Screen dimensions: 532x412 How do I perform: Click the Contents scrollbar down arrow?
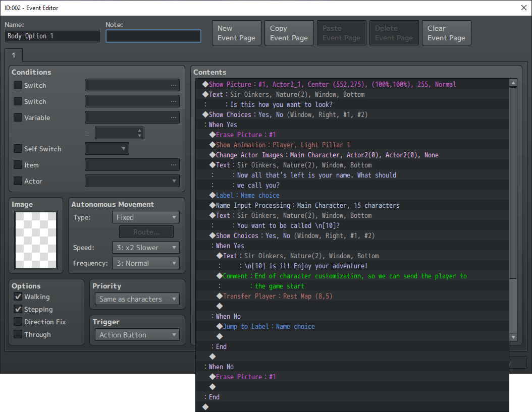point(513,337)
